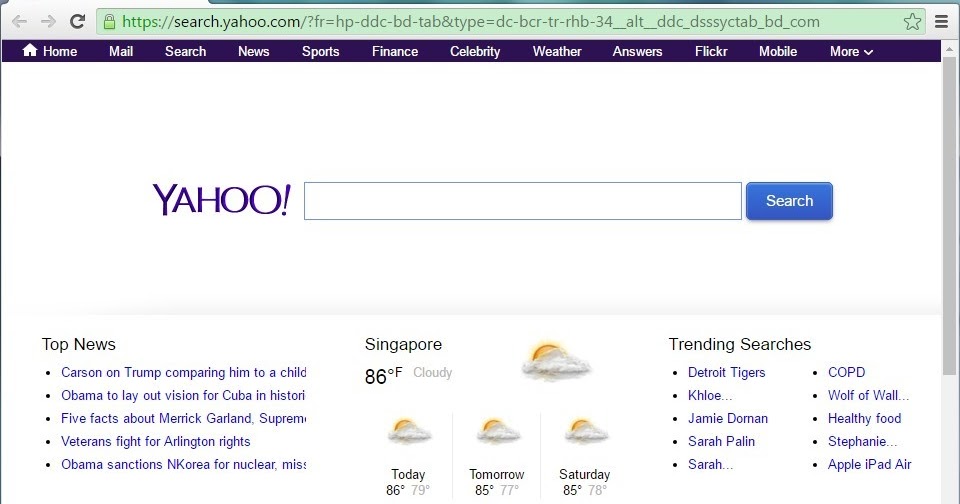Viewport: 960px width, 504px height.
Task: Open Veterans fight for Arlington rights
Action: click(156, 442)
